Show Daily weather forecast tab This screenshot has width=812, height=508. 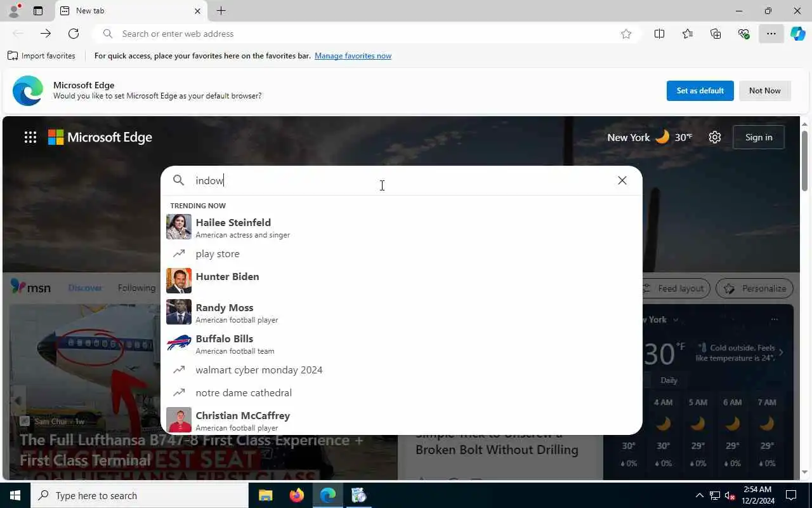pos(669,380)
